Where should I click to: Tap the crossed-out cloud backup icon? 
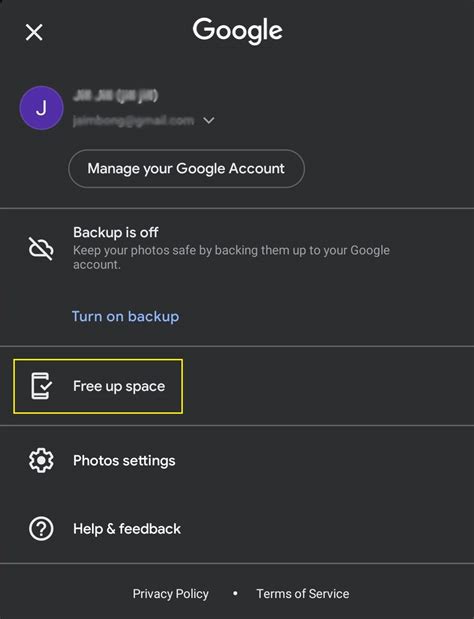[x=41, y=248]
